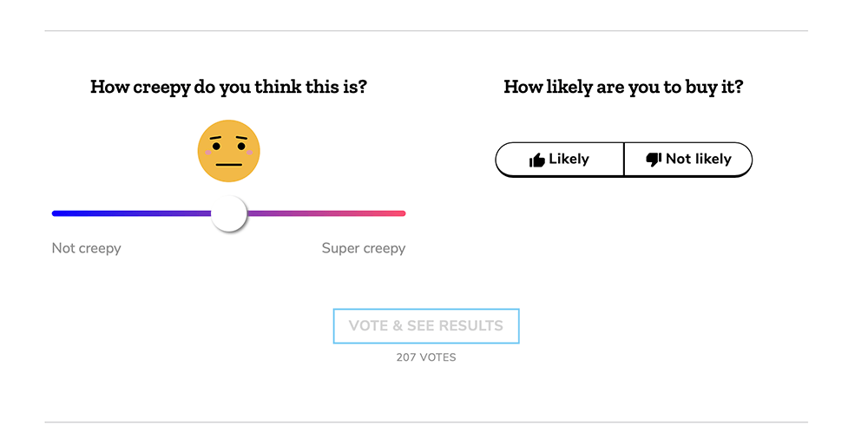Click the "Not creepy" label

click(x=86, y=248)
